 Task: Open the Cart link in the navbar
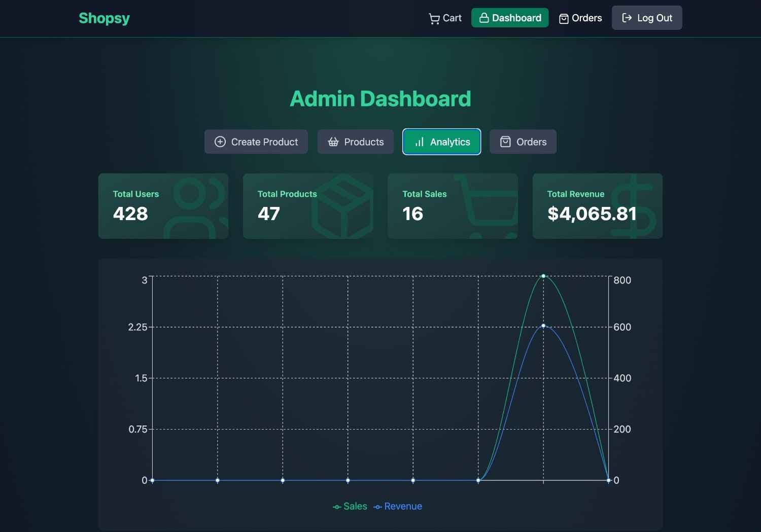[445, 18]
